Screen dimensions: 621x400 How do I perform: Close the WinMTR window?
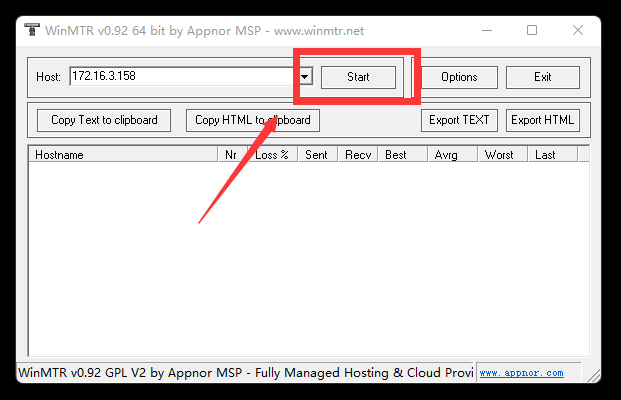(x=578, y=30)
